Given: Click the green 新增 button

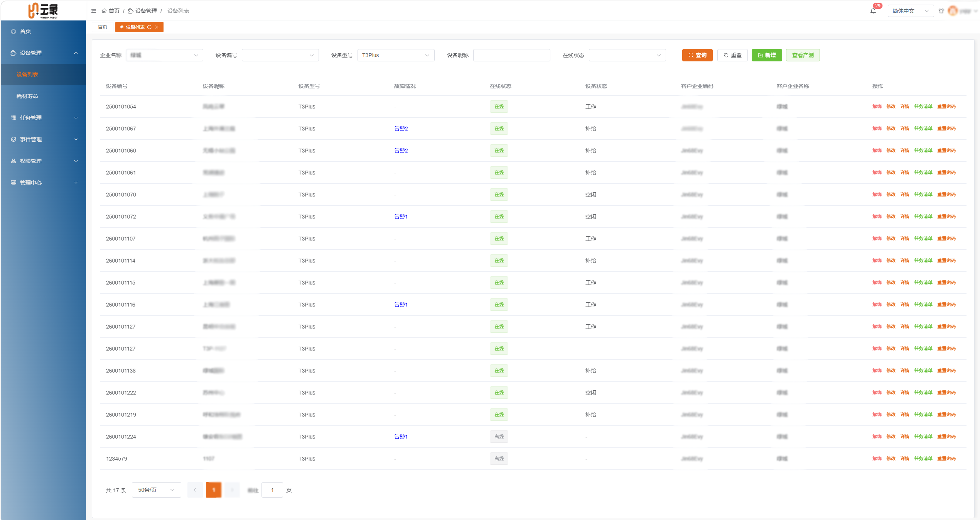Looking at the screenshot, I should tap(767, 55).
